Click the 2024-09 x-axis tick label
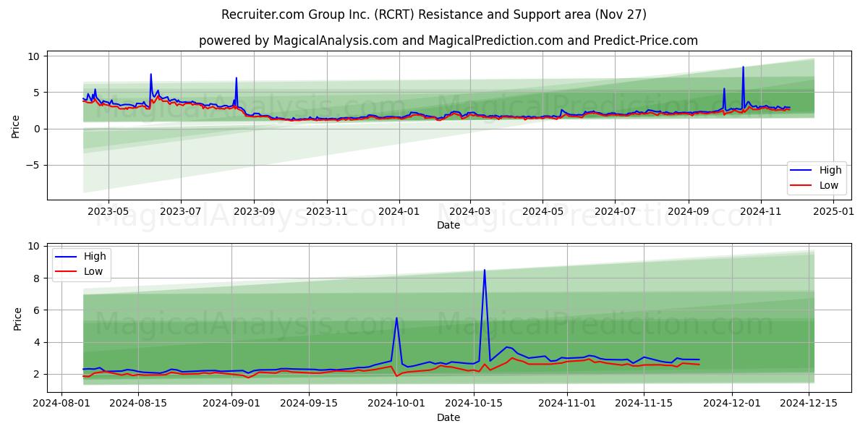 (689, 212)
